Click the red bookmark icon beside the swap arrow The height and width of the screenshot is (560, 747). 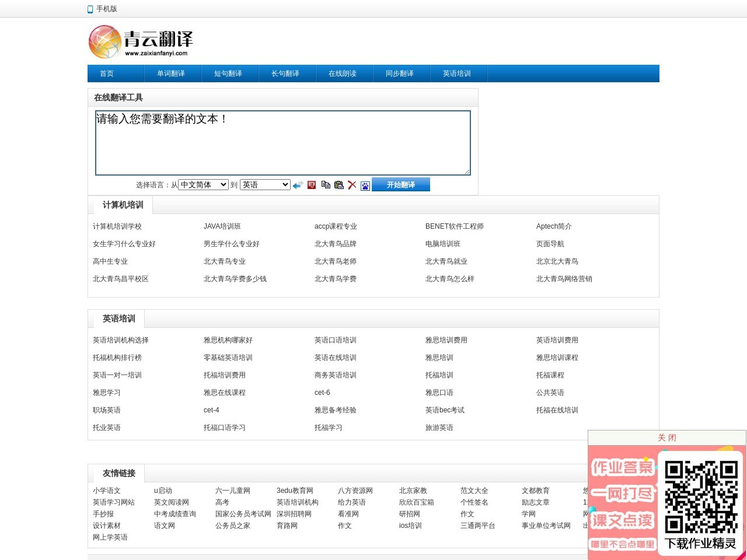pyautogui.click(x=312, y=184)
